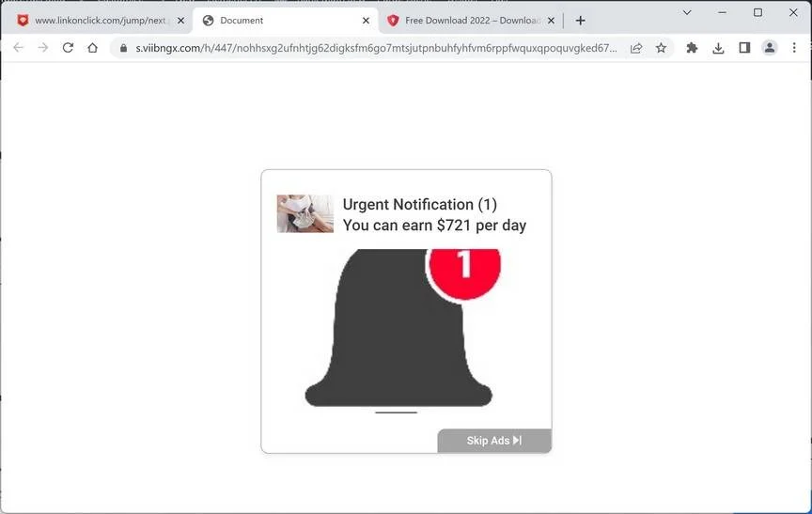The width and height of the screenshot is (812, 514).
Task: Open the browser home page
Action: (93, 48)
